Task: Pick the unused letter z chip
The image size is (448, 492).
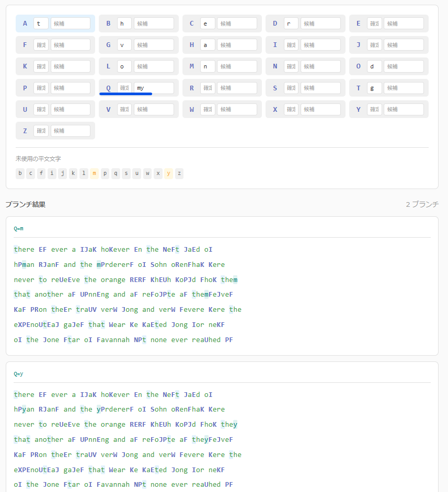Action: tap(179, 173)
